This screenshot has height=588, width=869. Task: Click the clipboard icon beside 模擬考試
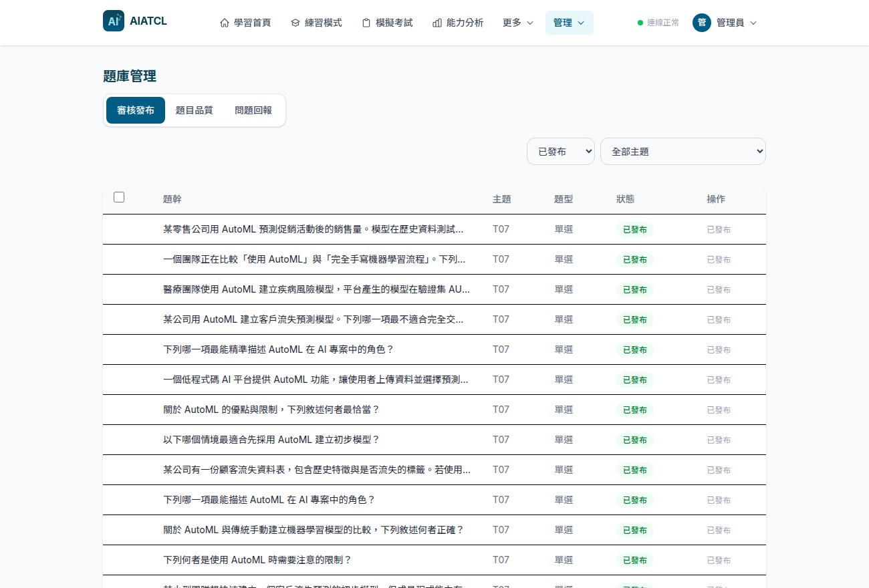[x=366, y=23]
